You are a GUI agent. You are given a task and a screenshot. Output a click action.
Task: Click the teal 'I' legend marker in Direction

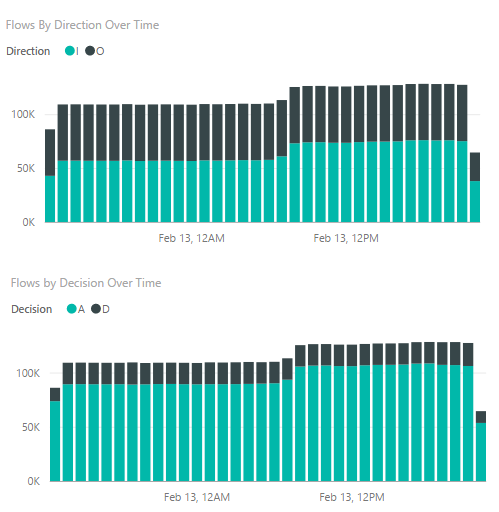[x=70, y=51]
